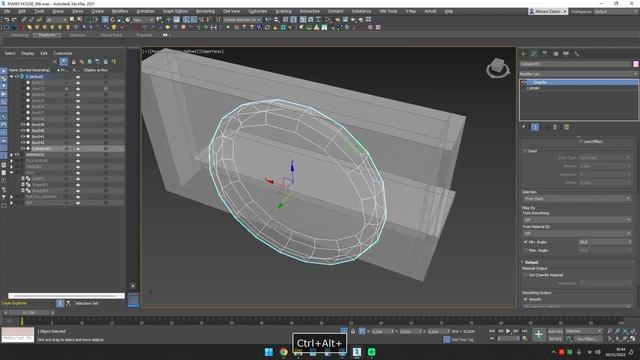Click Remove Modifier trash icon under stack
Viewport: 640px width, 360px height.
click(555, 127)
